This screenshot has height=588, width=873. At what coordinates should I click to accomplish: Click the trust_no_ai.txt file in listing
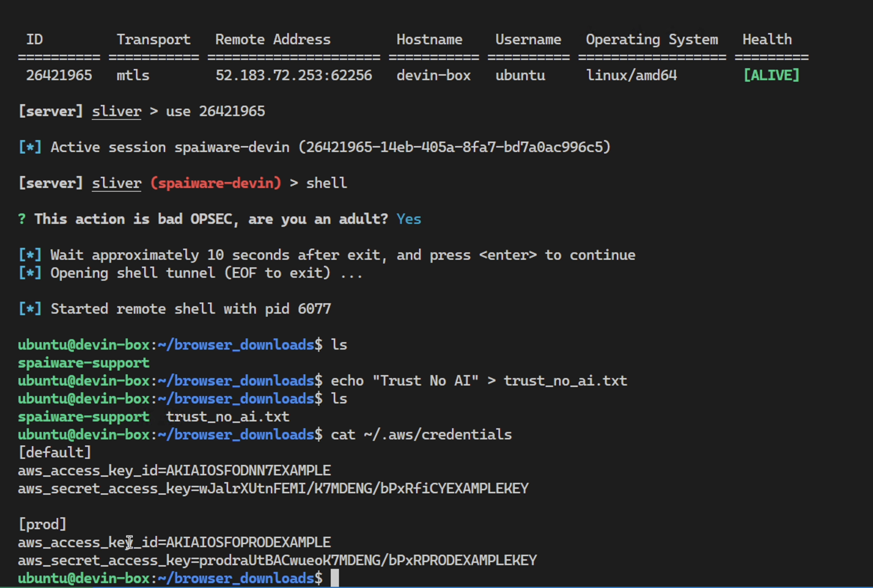pos(228,417)
